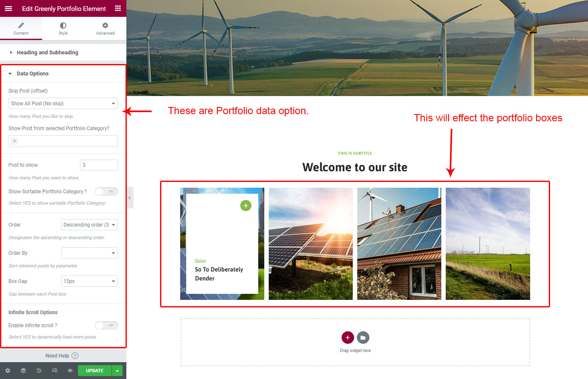Viewport: 588px width, 379px height.
Task: Toggle Show Sortable Portfolio Category switch
Action: tap(106, 192)
